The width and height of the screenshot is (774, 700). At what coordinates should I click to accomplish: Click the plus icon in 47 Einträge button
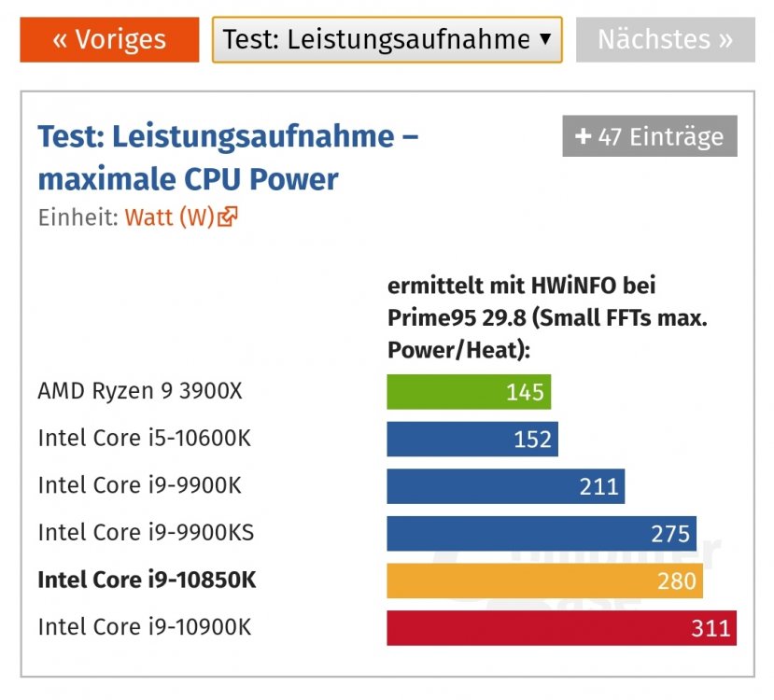point(583,136)
